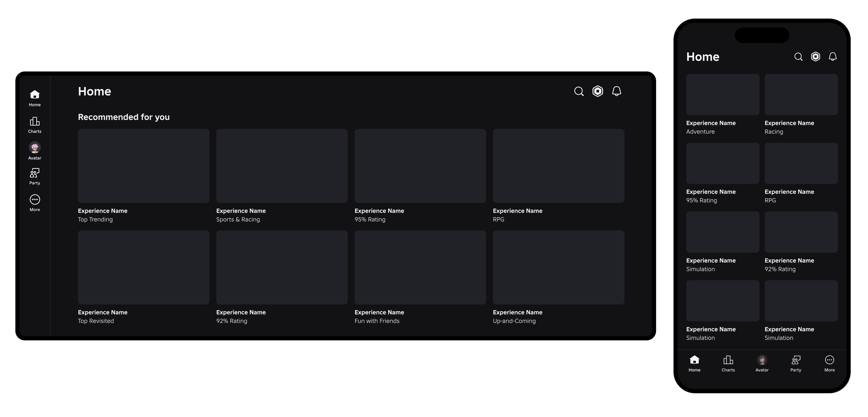Click the Racing label on the phone
The image size is (868, 417).
pyautogui.click(x=774, y=132)
